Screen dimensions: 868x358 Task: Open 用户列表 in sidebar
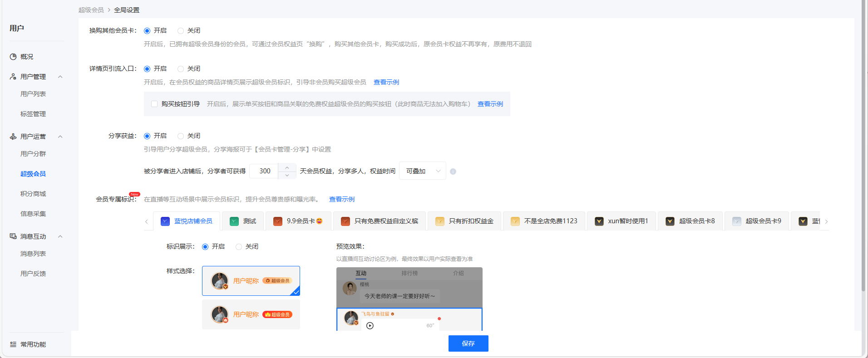point(33,94)
